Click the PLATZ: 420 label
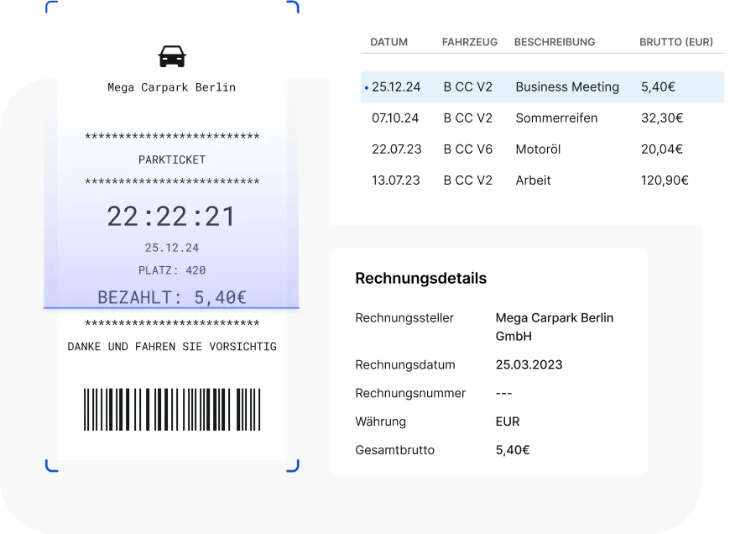756x534 pixels. click(171, 270)
